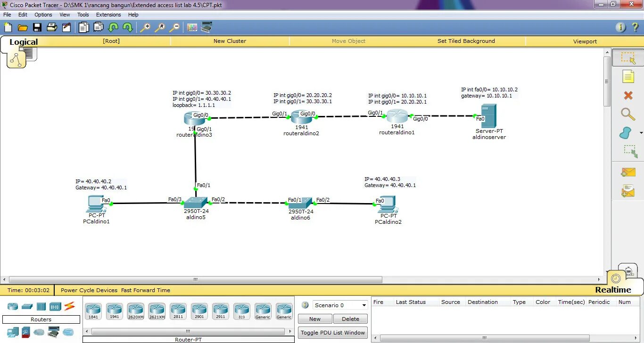Pick the 2620XM router model
The height and width of the screenshot is (343, 644).
(x=136, y=311)
